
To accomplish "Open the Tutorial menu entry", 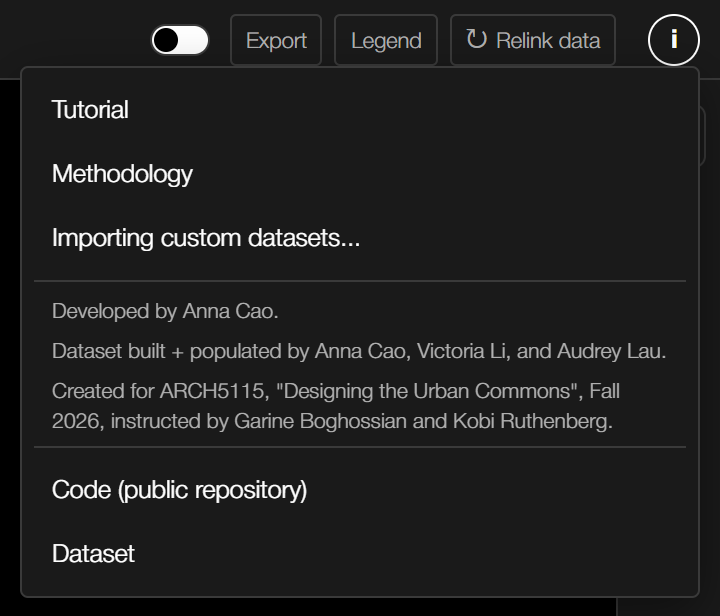I will pyautogui.click(x=360, y=110).
